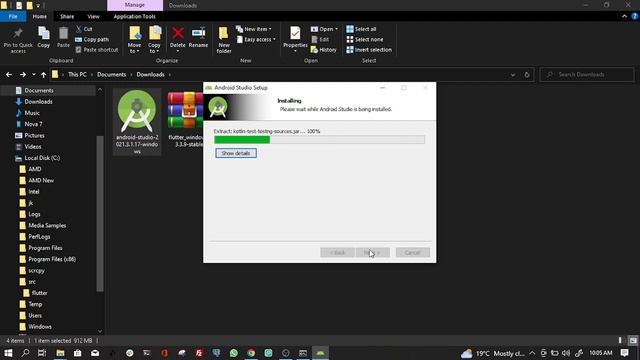Click Invert selection
Screen dimensions: 640x360
pos(369,50)
